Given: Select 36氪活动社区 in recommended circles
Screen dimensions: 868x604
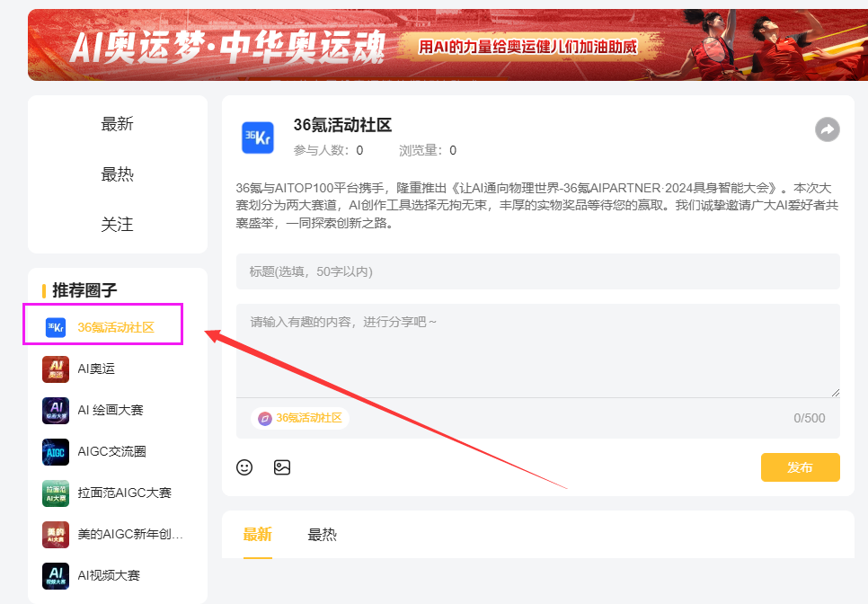Looking at the screenshot, I should [x=115, y=327].
